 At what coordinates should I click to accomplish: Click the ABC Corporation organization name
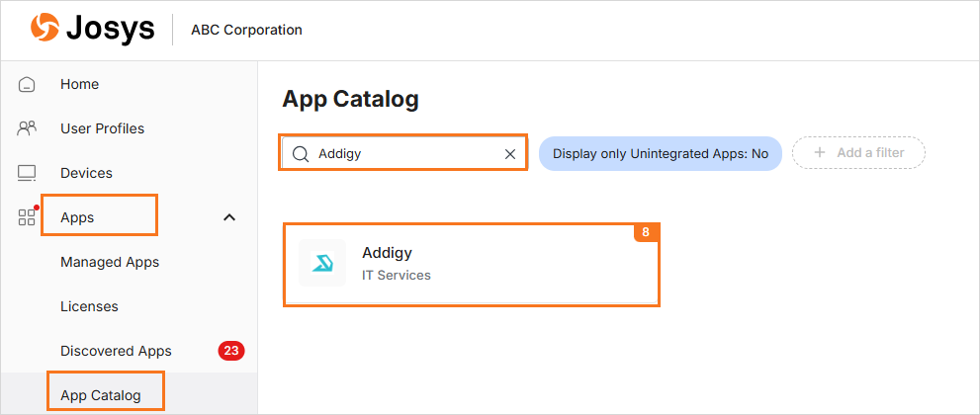[246, 30]
